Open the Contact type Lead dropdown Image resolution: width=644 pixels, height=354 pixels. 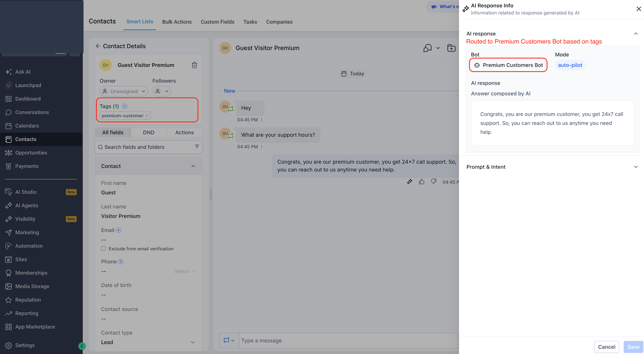point(148,342)
